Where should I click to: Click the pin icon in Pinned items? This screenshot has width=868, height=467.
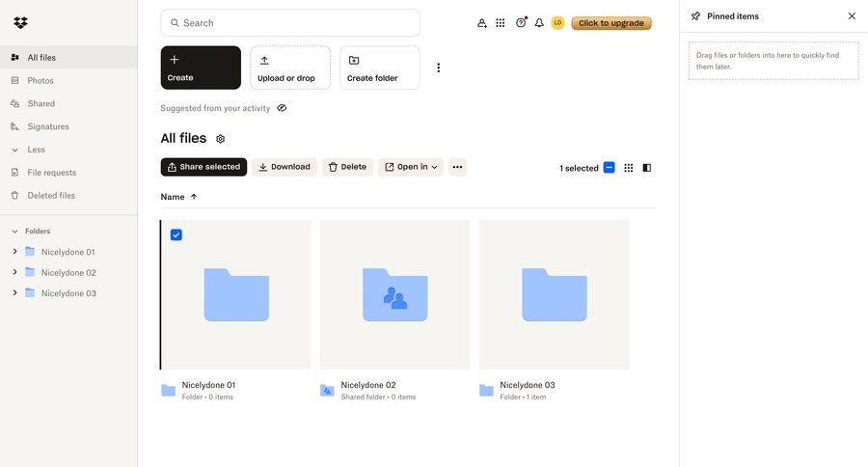click(695, 16)
